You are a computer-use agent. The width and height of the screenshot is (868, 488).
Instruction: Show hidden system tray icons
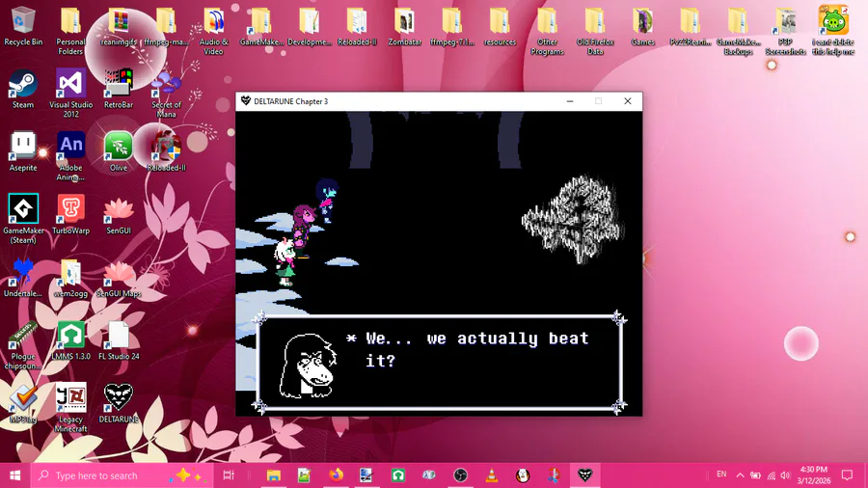click(x=740, y=475)
